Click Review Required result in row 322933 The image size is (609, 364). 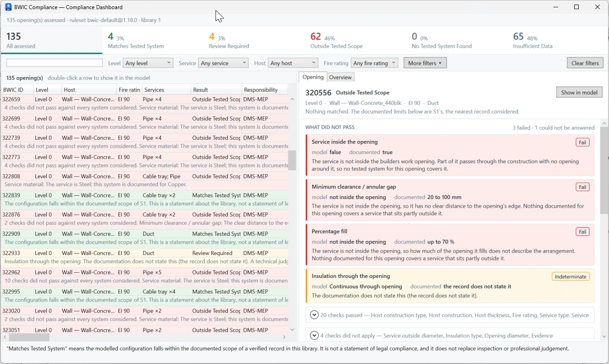tap(212, 253)
